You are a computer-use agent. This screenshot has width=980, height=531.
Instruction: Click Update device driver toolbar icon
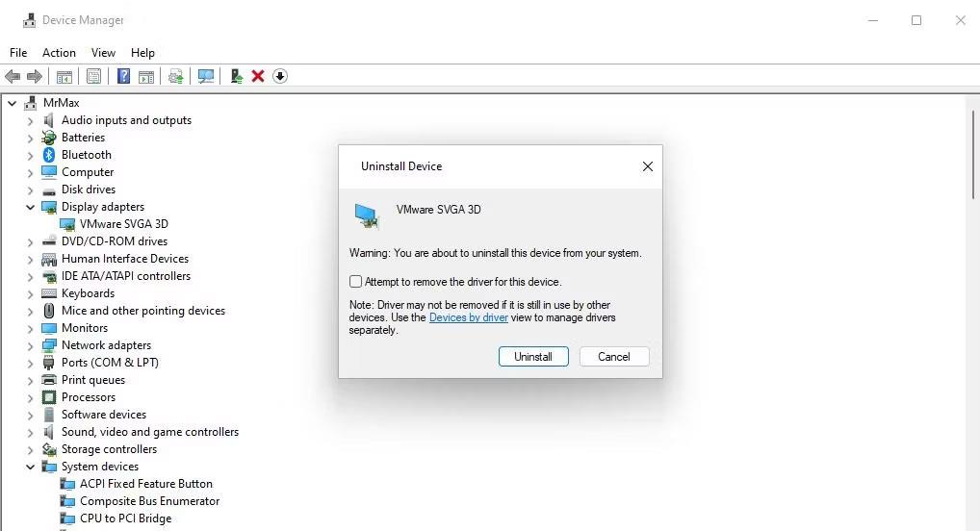pos(236,76)
